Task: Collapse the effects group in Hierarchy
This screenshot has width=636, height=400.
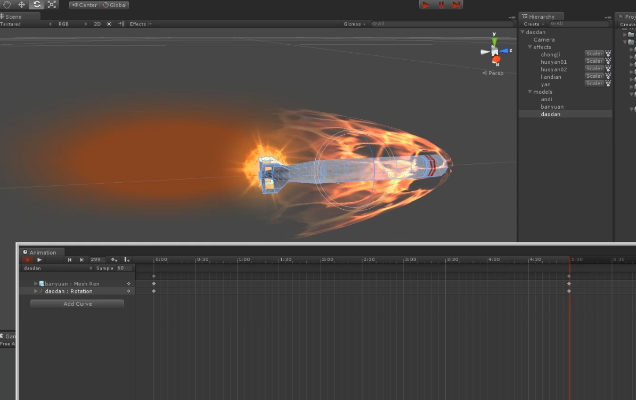Action: pos(530,46)
